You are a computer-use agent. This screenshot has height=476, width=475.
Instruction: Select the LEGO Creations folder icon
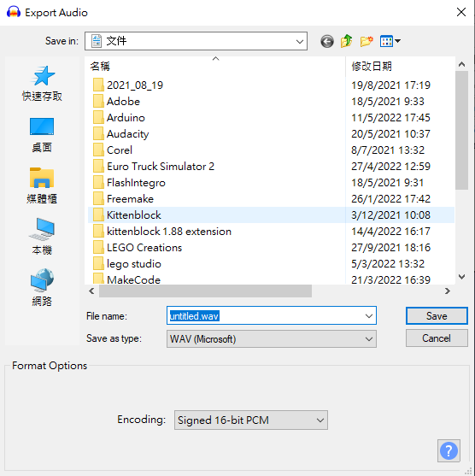pyautogui.click(x=98, y=247)
